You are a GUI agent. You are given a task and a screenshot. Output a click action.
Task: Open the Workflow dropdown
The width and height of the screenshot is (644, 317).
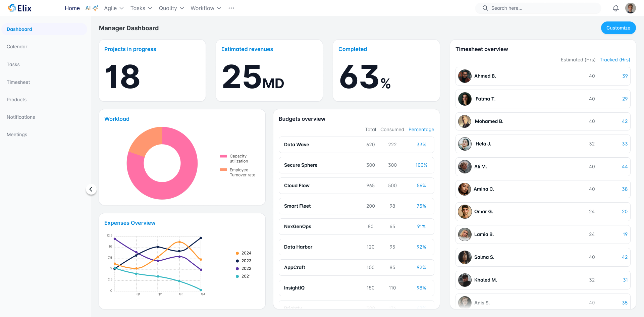point(205,8)
